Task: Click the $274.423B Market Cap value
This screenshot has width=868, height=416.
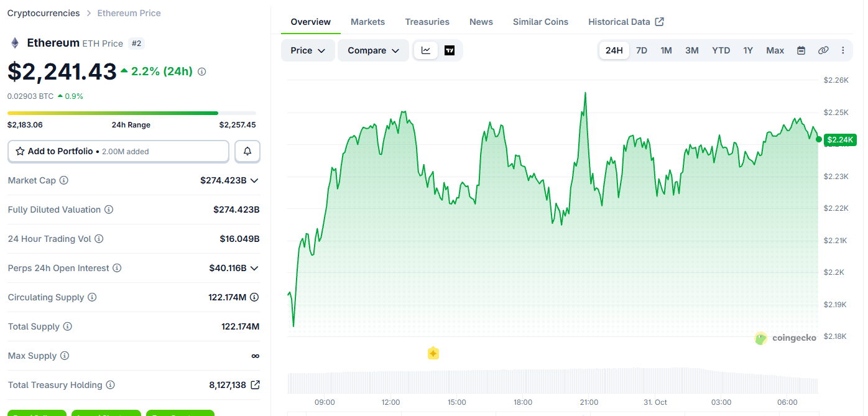Action: tap(223, 180)
